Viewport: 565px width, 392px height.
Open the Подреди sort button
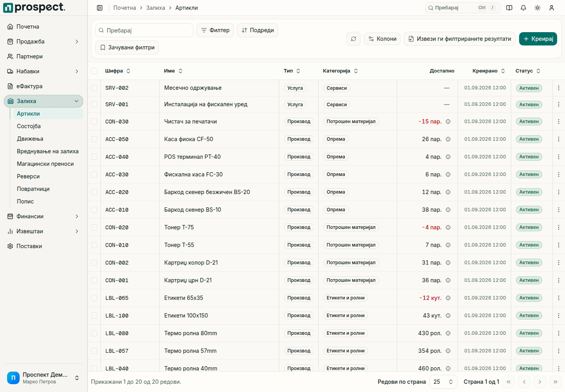pos(257,30)
